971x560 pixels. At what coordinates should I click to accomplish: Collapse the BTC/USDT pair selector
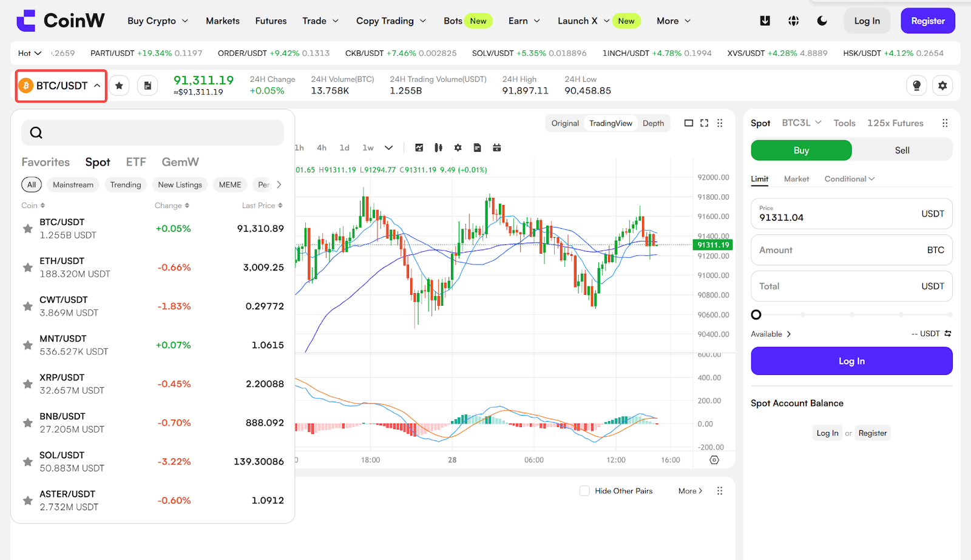(x=61, y=86)
